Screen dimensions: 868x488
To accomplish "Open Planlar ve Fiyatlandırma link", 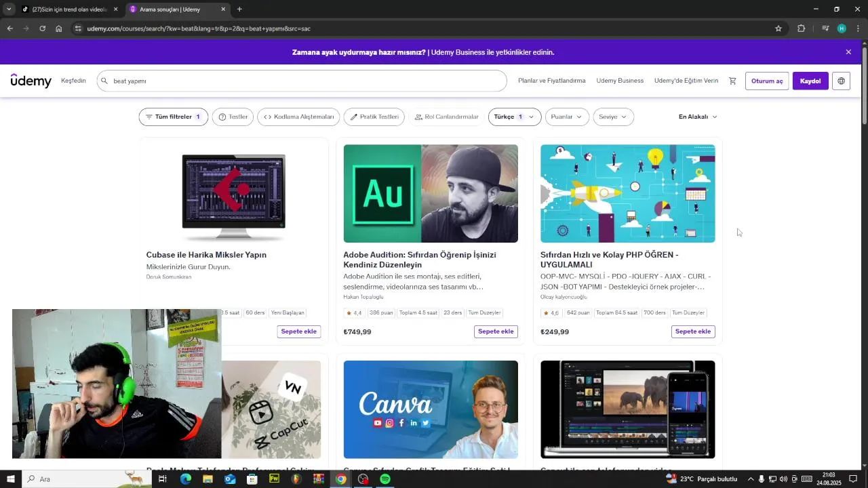I will click(x=551, y=81).
